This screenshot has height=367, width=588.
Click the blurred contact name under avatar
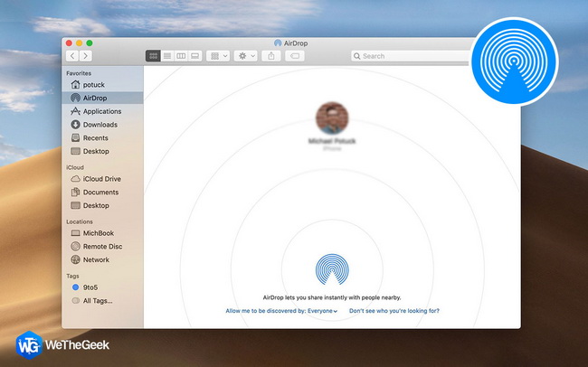(x=332, y=141)
